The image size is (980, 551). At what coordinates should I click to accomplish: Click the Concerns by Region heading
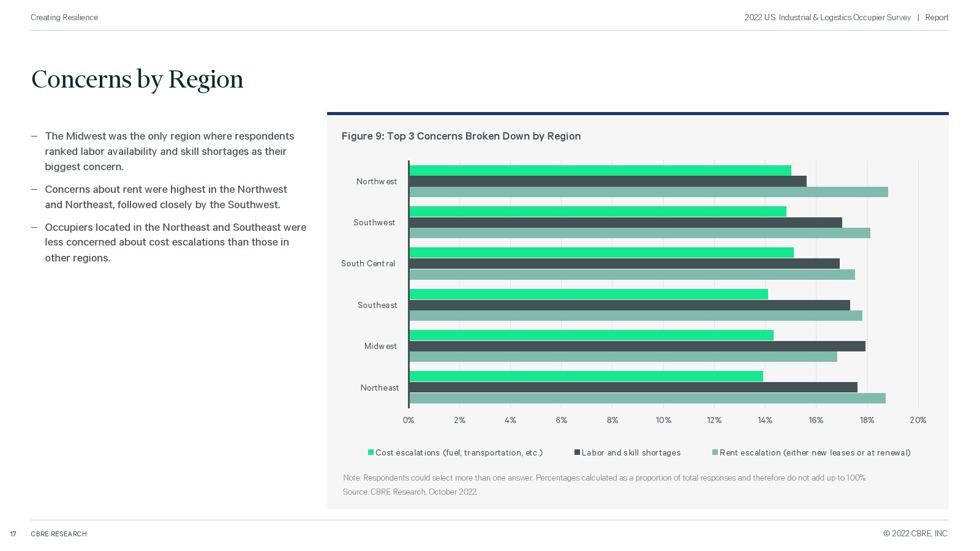[137, 80]
